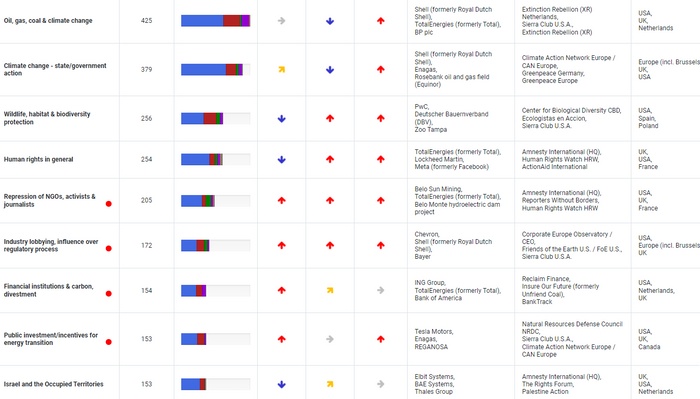
Task: Select count value 425
Action: tap(146, 21)
